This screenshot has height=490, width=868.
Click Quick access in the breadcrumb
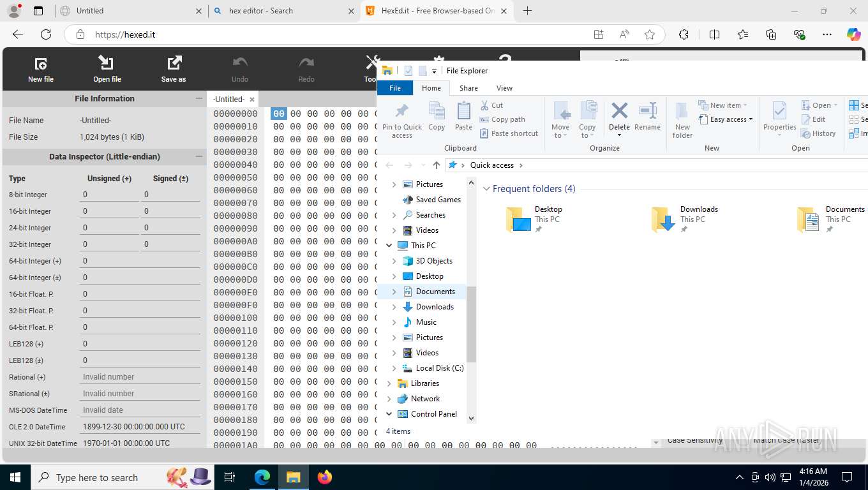coord(491,165)
